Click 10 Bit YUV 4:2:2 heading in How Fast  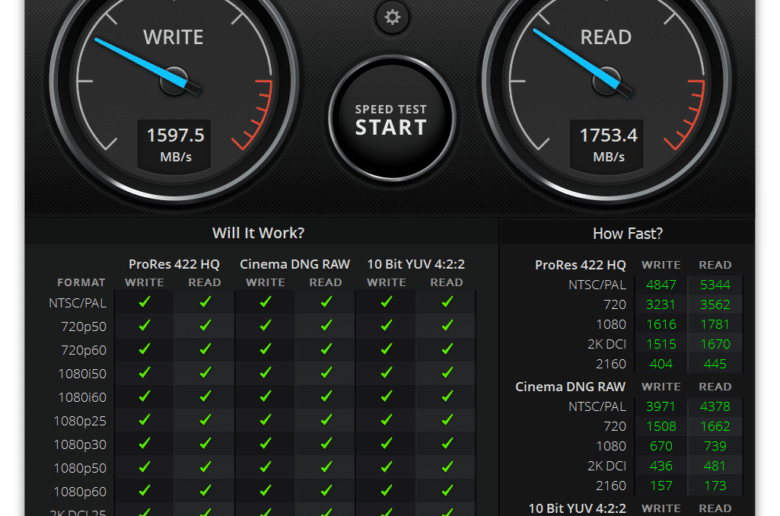click(x=577, y=509)
